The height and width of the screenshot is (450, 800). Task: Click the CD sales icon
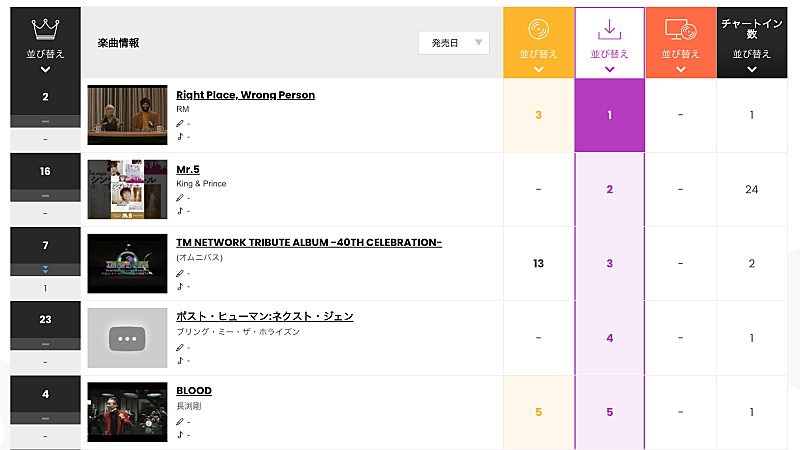click(538, 29)
